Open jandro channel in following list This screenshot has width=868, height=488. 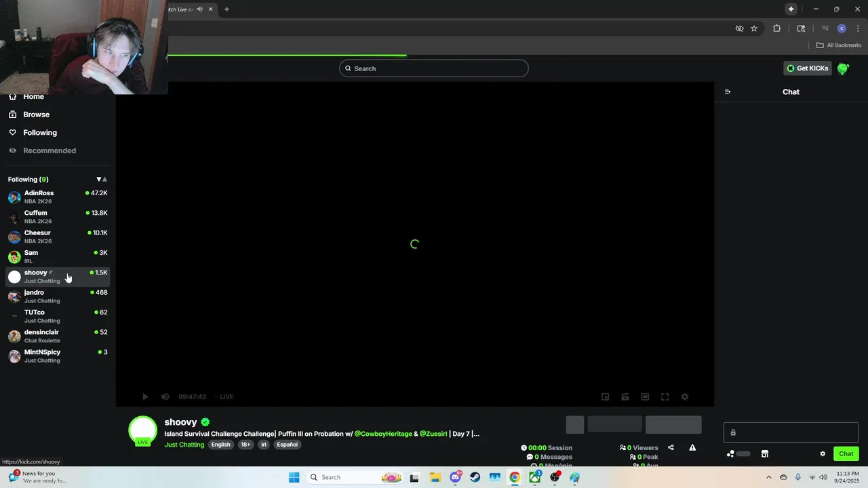coord(58,296)
